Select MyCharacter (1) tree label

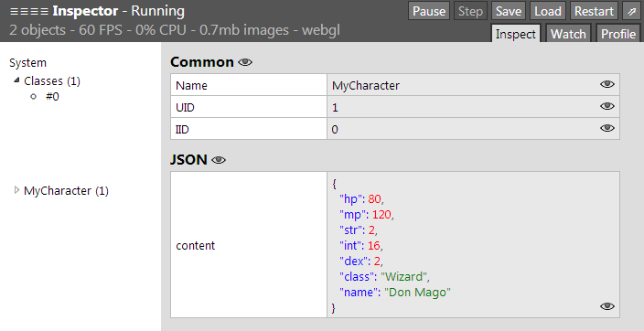coord(66,190)
